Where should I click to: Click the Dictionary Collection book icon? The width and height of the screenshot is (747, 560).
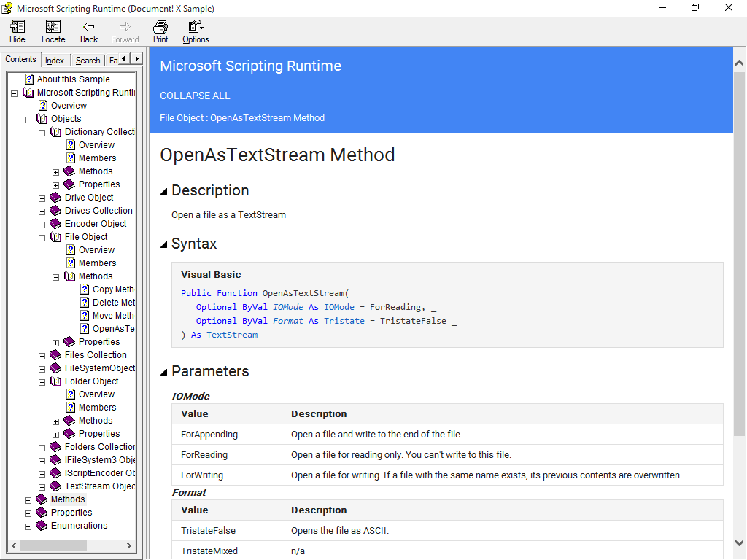pyautogui.click(x=56, y=132)
